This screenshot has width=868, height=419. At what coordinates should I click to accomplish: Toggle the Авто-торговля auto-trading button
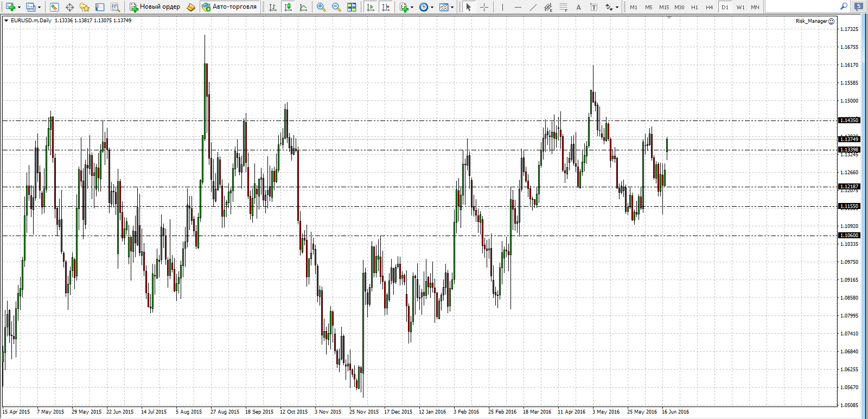pos(228,7)
